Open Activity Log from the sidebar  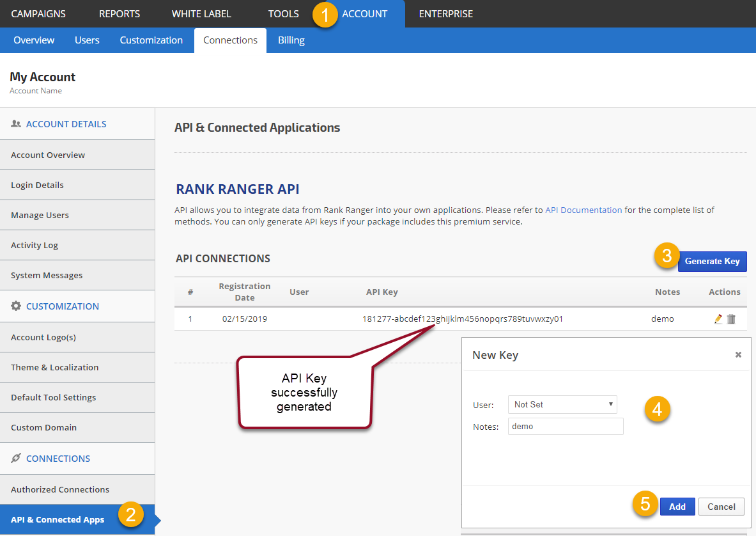(35, 245)
